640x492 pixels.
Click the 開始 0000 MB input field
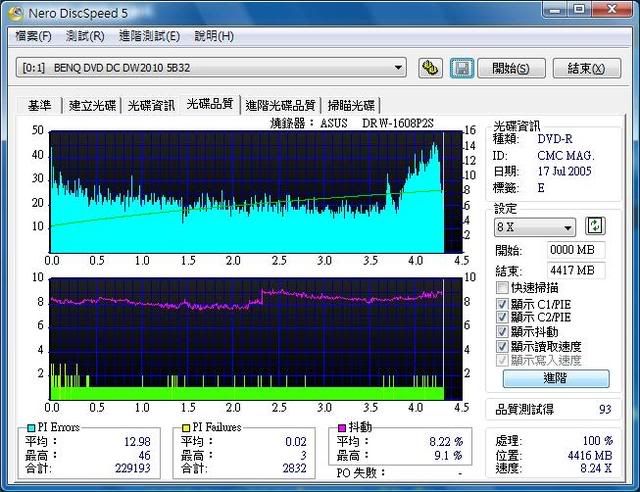coord(576,250)
